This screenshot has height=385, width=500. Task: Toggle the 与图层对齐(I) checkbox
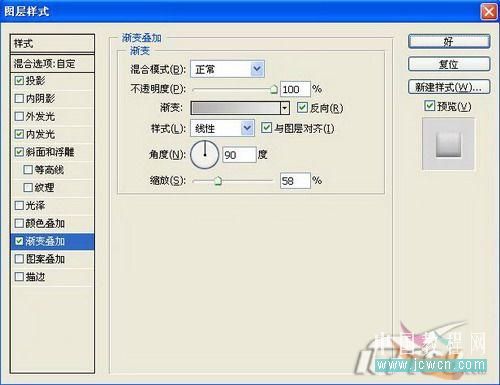[266, 128]
